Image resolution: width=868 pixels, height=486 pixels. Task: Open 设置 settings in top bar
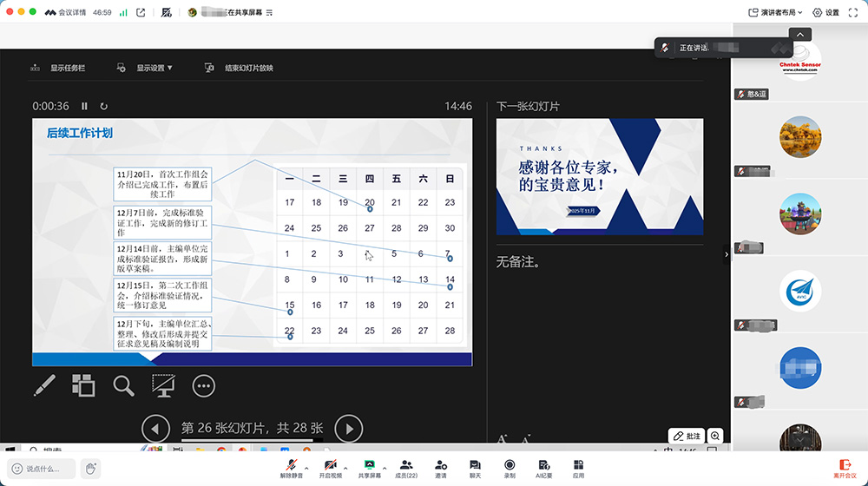[825, 12]
